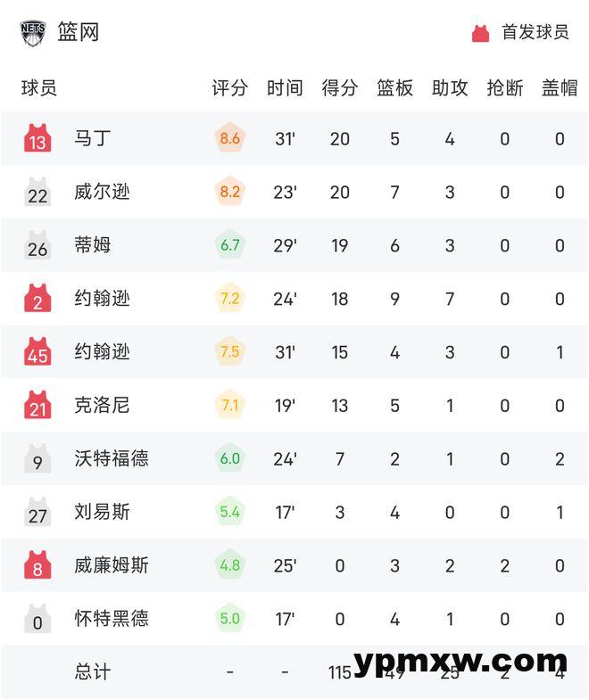Sort by the 篮板 column header
Image resolution: width=589 pixels, height=700 pixels.
click(x=394, y=88)
